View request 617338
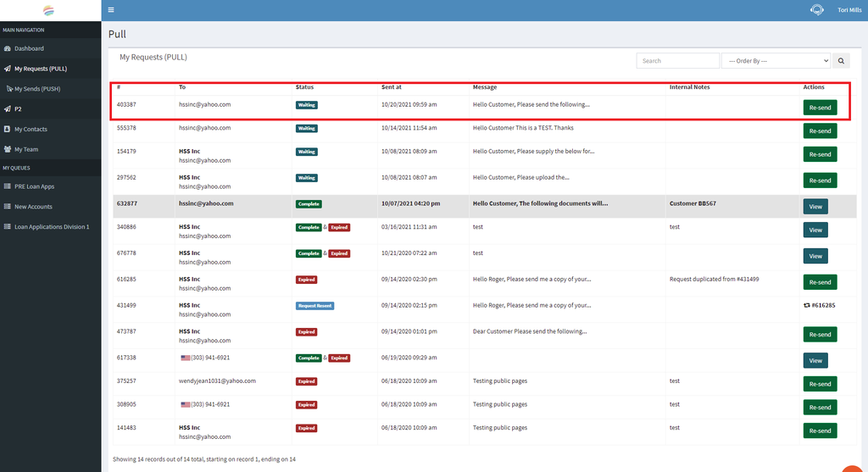Image resolution: width=868 pixels, height=472 pixels. pyautogui.click(x=815, y=360)
